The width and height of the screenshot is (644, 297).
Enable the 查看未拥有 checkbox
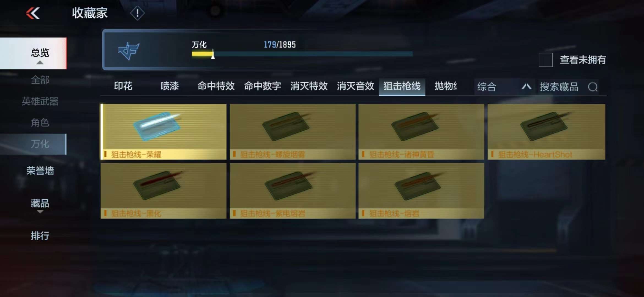(545, 60)
